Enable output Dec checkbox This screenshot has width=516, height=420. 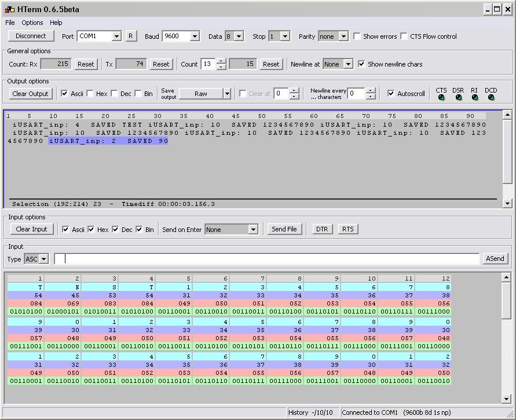pos(114,93)
